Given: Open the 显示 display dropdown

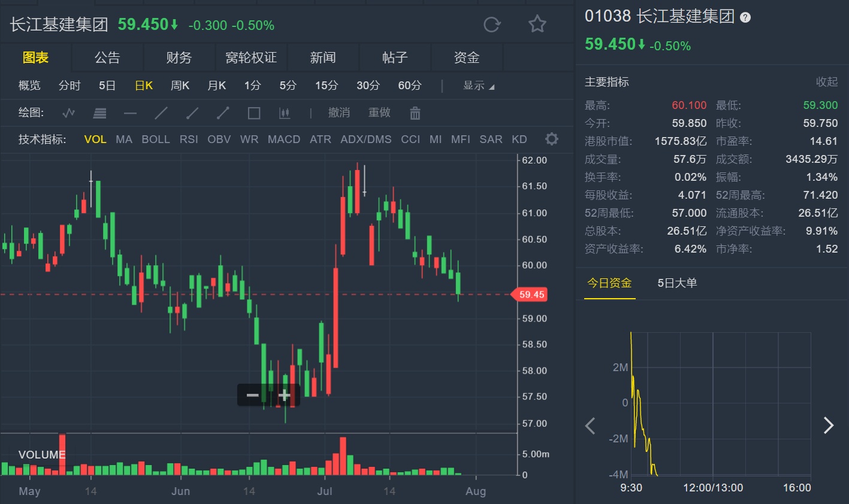Looking at the screenshot, I should (478, 86).
